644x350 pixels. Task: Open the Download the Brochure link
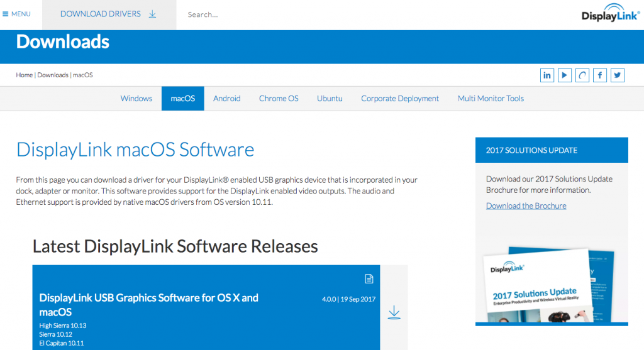526,205
